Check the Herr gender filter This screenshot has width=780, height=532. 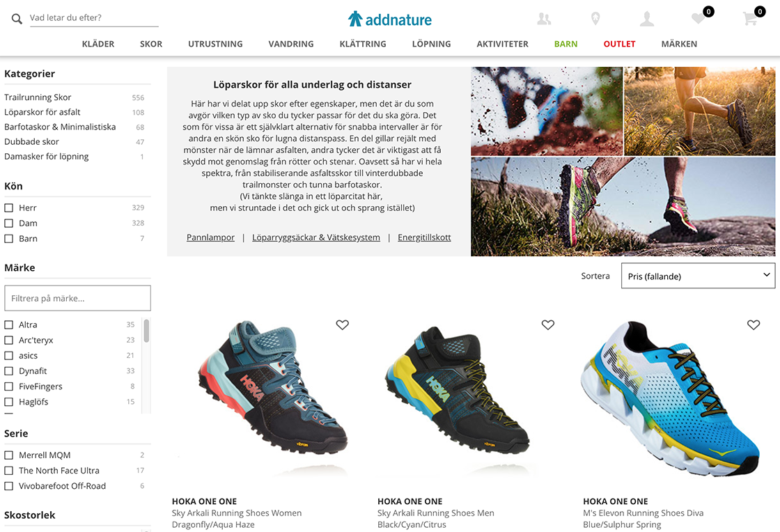pos(8,208)
